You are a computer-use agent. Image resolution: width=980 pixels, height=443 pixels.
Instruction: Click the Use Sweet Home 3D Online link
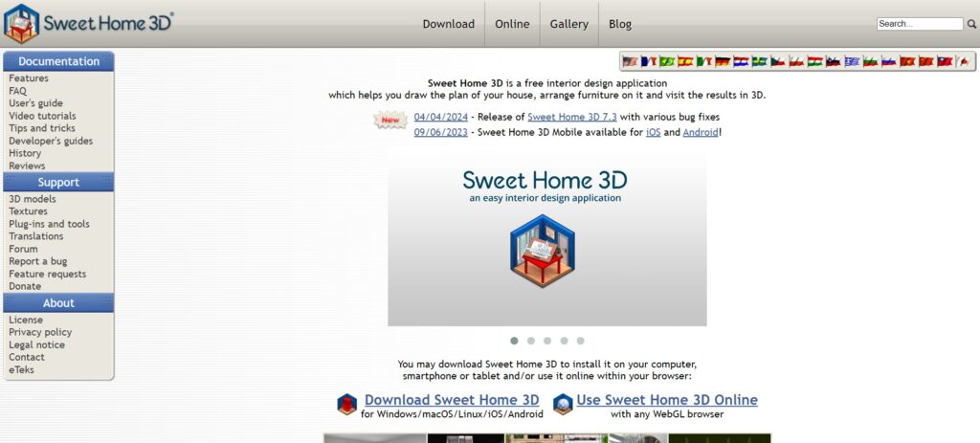pos(667,400)
